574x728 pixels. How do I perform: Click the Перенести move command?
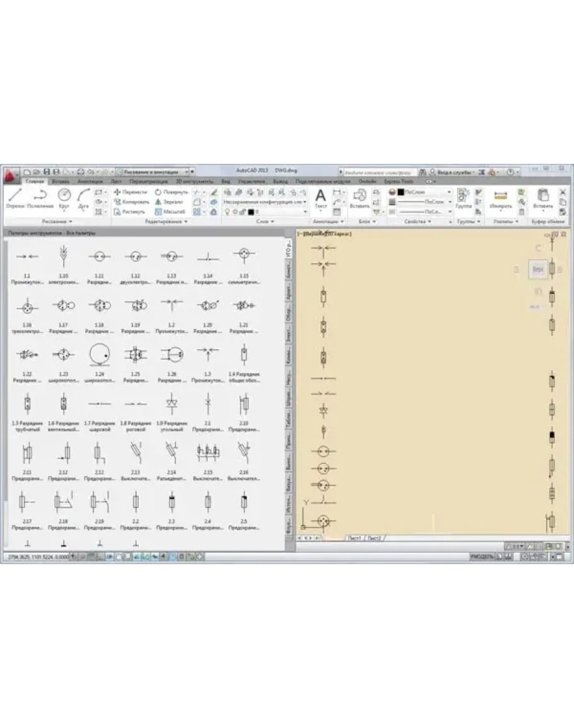click(131, 192)
